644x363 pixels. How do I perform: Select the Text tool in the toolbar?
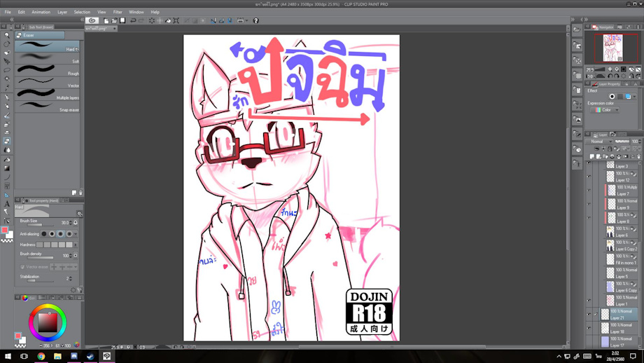coord(7,204)
